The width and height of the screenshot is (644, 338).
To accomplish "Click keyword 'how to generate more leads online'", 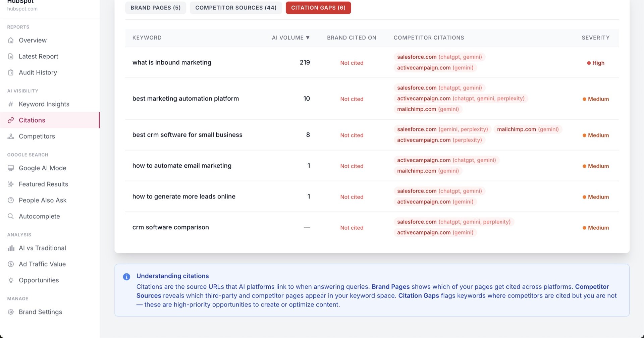I will (184, 196).
